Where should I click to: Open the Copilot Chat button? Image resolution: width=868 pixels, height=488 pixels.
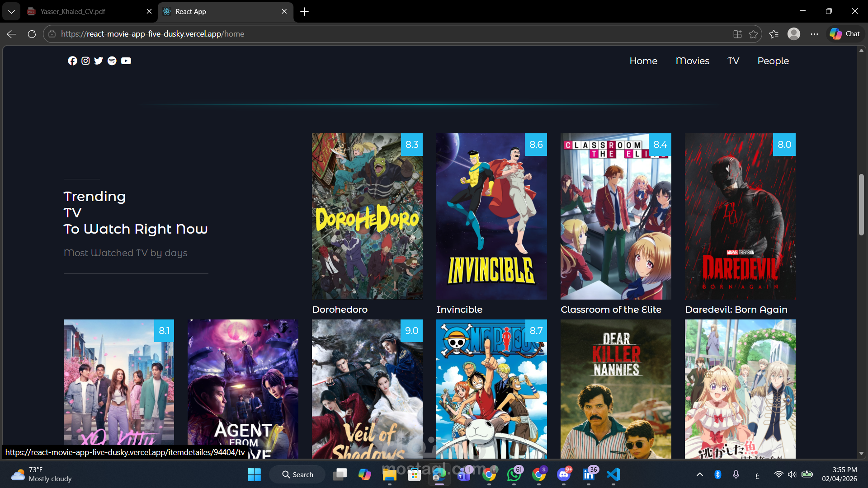(x=845, y=34)
